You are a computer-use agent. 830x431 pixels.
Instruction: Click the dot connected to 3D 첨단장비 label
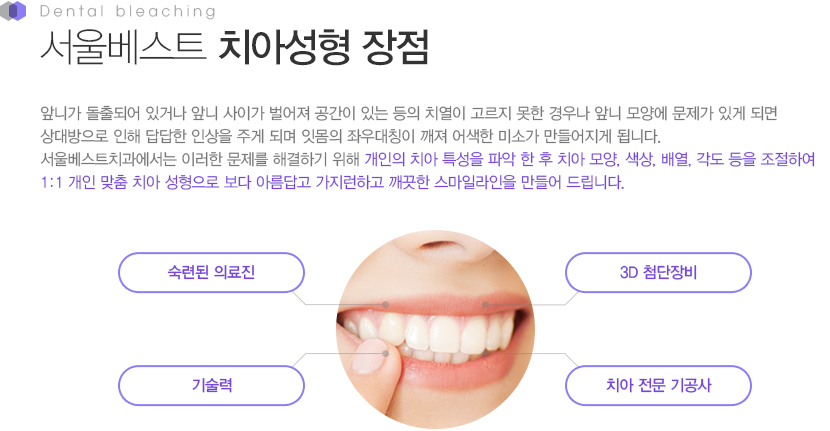click(x=485, y=304)
